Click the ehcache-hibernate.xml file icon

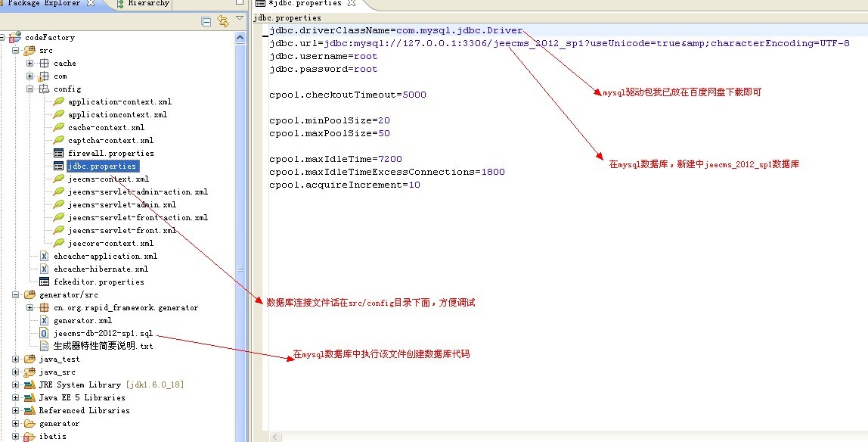45,269
